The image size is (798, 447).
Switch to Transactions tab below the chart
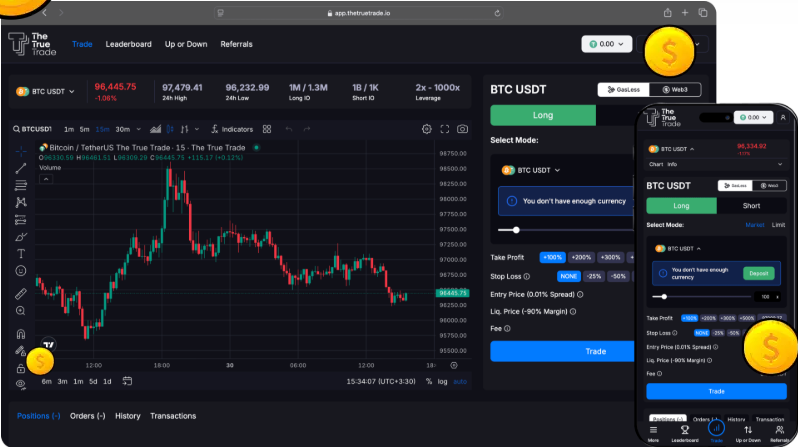[173, 416]
